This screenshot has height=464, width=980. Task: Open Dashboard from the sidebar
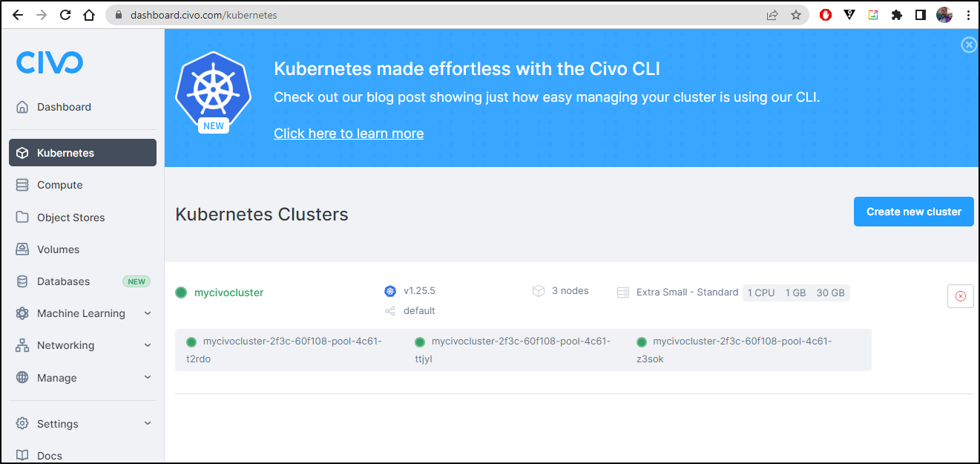(82, 107)
